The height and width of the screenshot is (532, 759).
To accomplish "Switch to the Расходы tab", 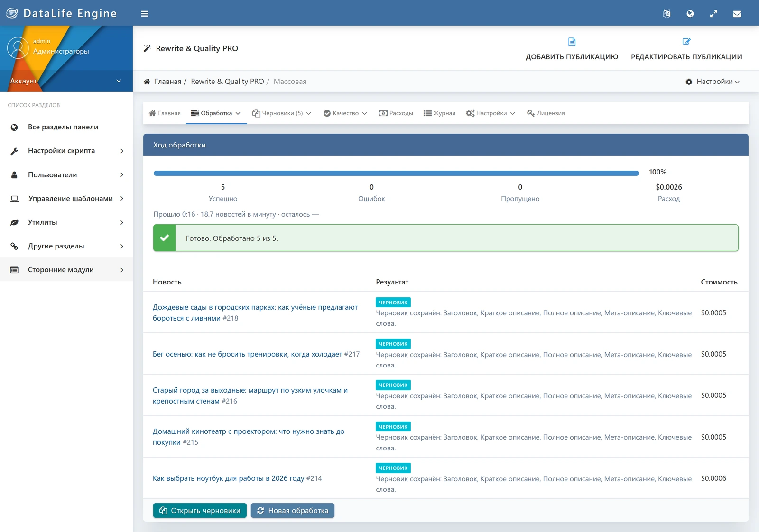I will click(396, 113).
